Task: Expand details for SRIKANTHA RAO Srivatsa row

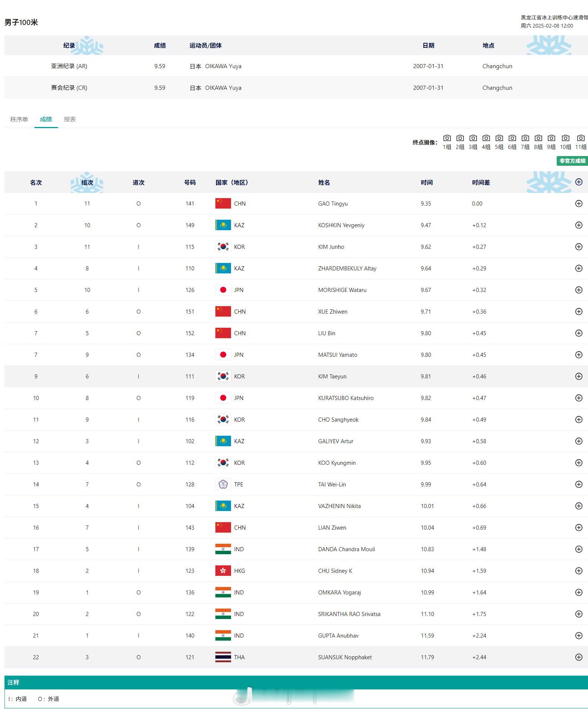Action: [579, 614]
